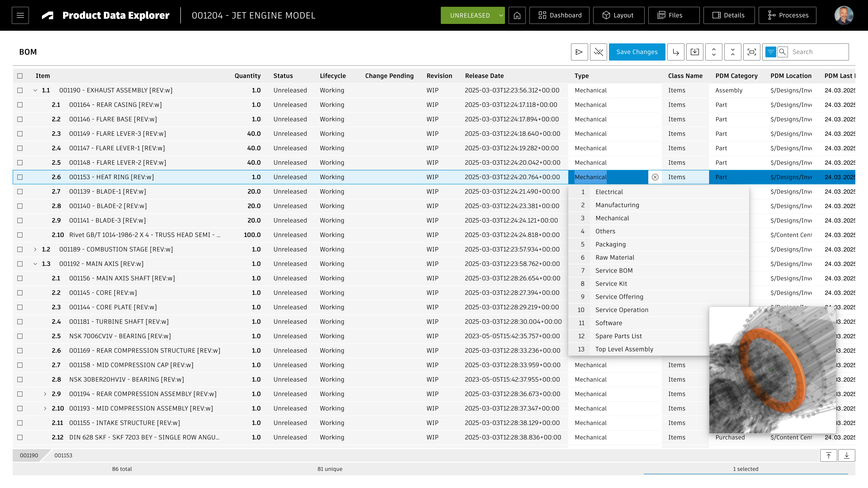Click the expand all rows icon

[x=714, y=52]
